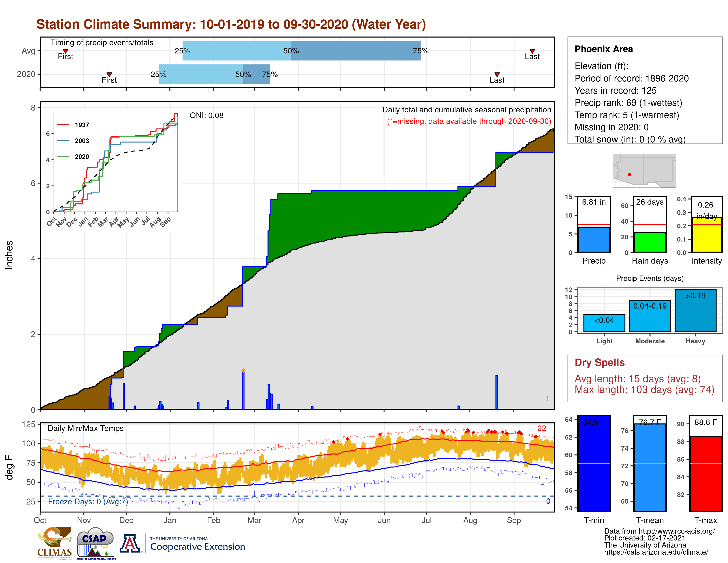Click the 2020 green legend line
Screen dimensions: 728x563
tap(63, 157)
